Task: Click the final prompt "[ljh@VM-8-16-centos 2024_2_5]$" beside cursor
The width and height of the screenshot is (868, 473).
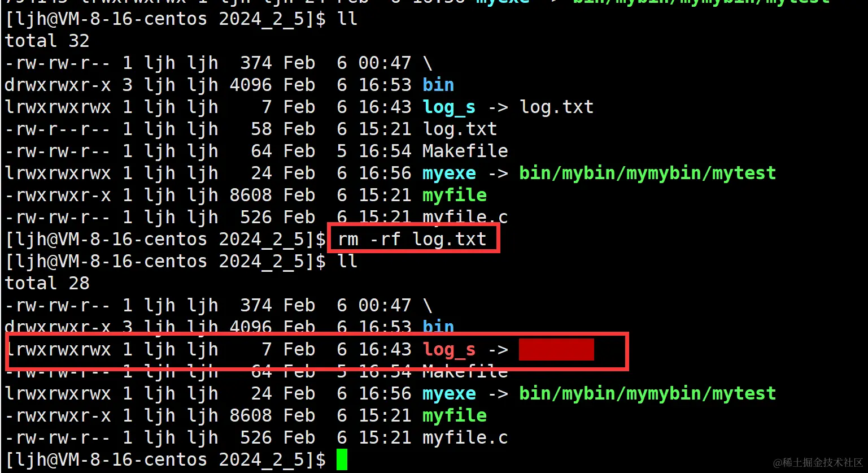Action: (x=165, y=459)
